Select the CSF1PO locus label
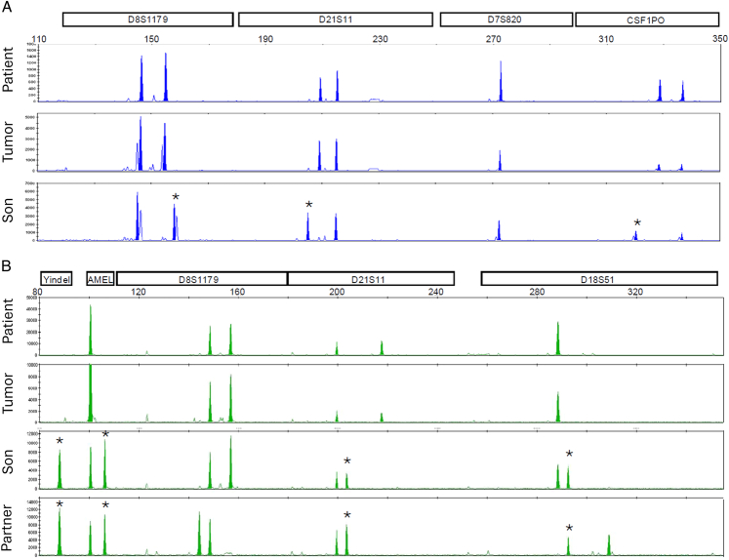 pyautogui.click(x=645, y=20)
